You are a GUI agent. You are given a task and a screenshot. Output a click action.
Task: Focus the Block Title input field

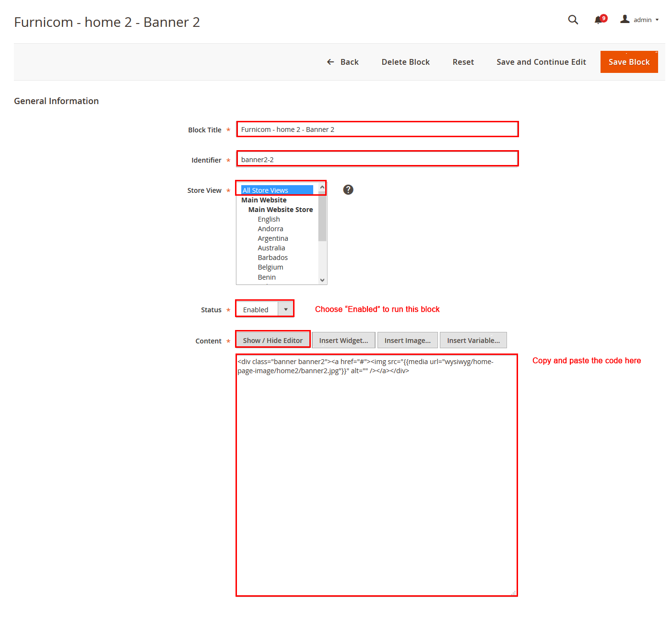tap(377, 130)
